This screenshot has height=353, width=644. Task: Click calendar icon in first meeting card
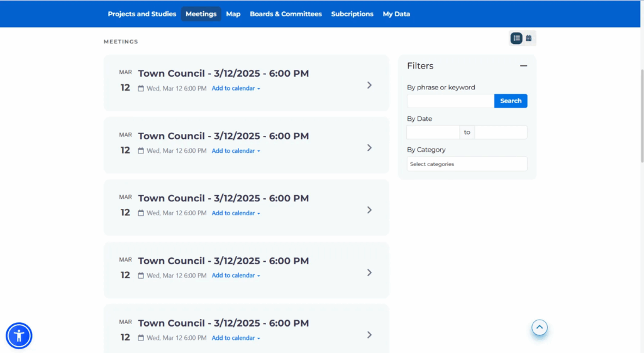tap(142, 89)
